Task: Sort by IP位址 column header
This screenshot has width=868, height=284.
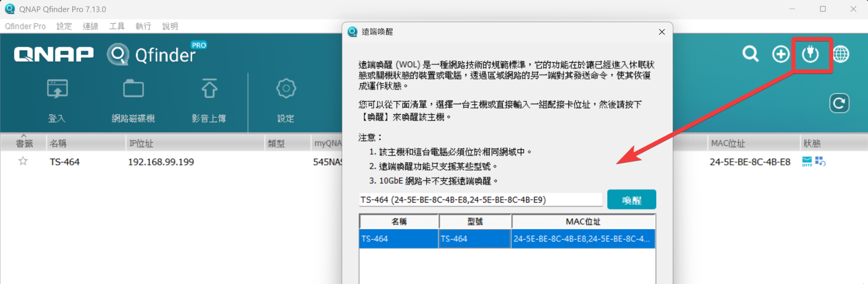Action: tap(195, 143)
